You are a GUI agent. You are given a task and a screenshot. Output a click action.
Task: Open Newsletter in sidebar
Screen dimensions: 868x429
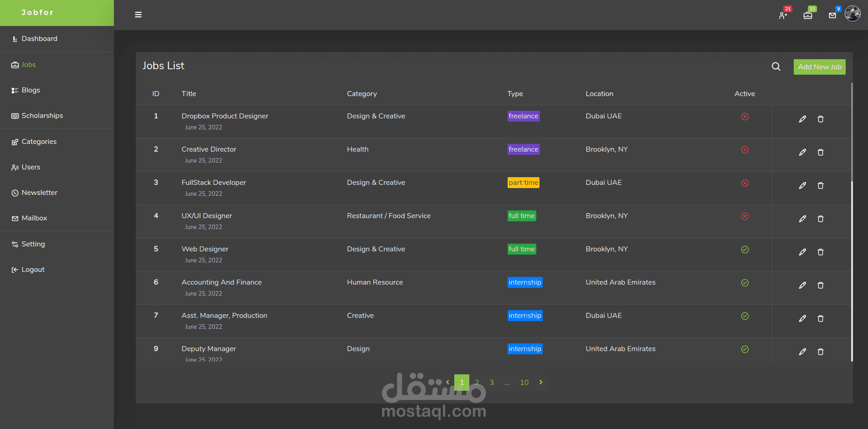click(x=57, y=193)
